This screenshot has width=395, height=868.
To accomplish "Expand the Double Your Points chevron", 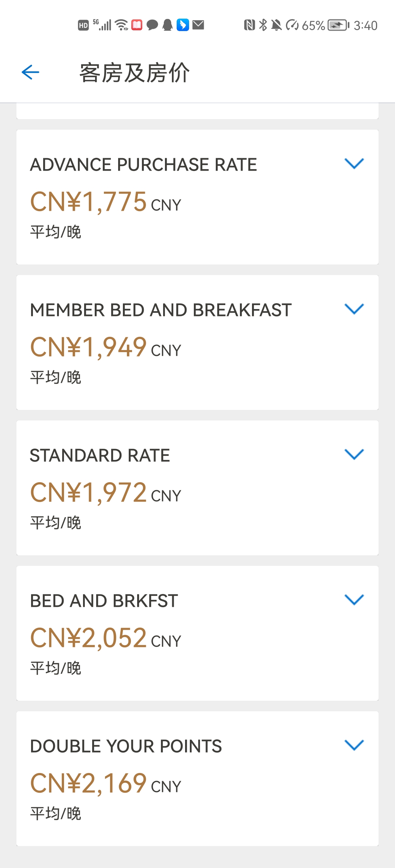I will [354, 745].
